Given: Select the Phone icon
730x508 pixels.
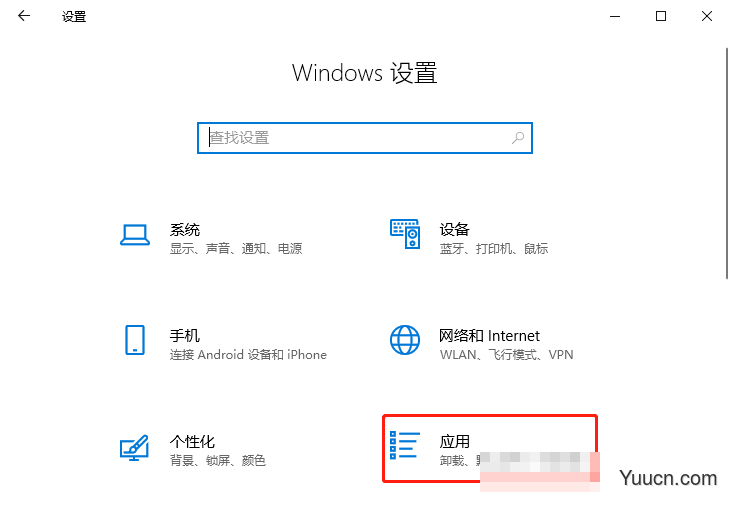Looking at the screenshot, I should [135, 340].
